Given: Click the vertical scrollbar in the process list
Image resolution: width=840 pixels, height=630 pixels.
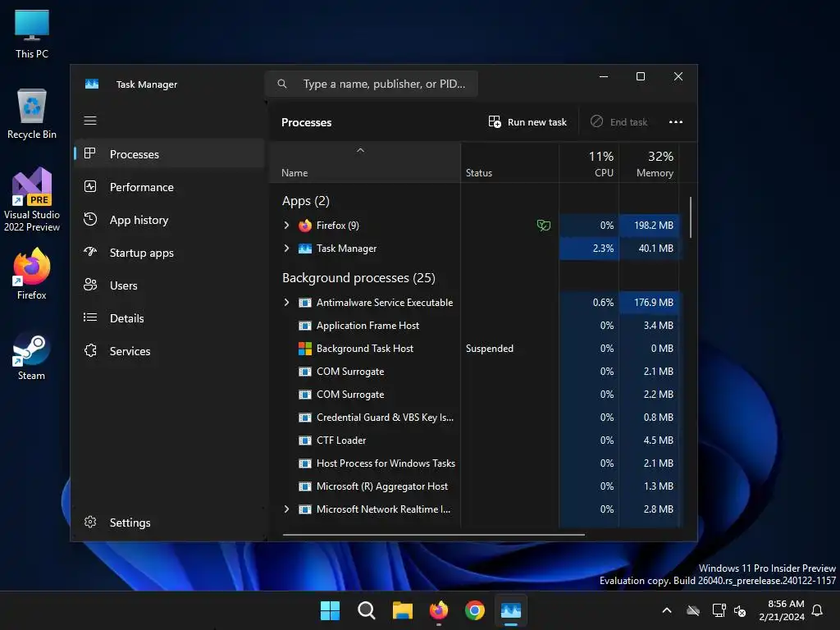Looking at the screenshot, I should tap(691, 217).
